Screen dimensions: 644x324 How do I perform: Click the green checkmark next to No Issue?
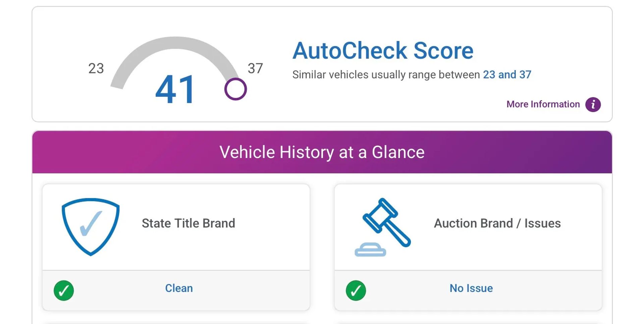[x=356, y=290]
